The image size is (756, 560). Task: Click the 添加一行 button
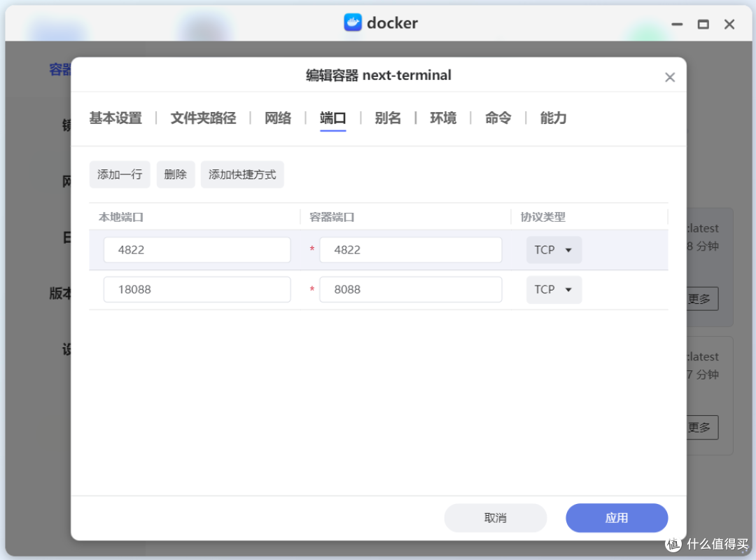point(120,174)
